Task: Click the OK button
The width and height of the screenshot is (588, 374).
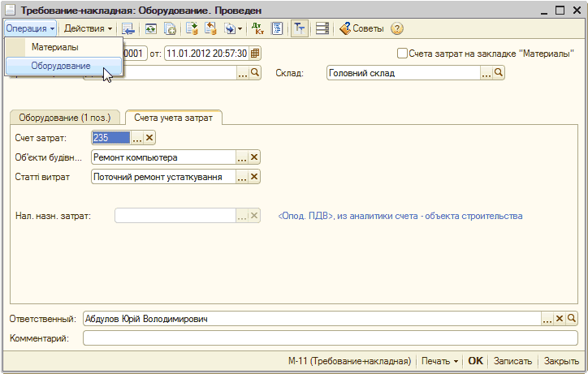Action: 475,361
